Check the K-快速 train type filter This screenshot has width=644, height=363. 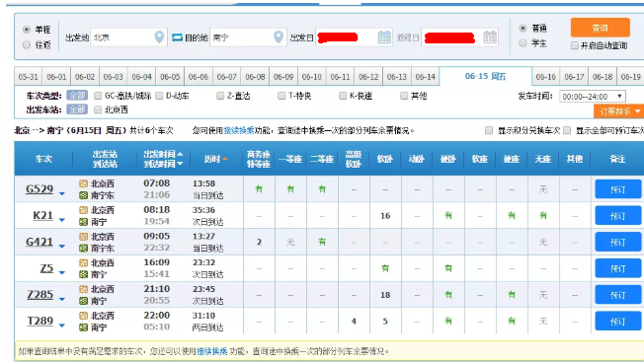(343, 96)
